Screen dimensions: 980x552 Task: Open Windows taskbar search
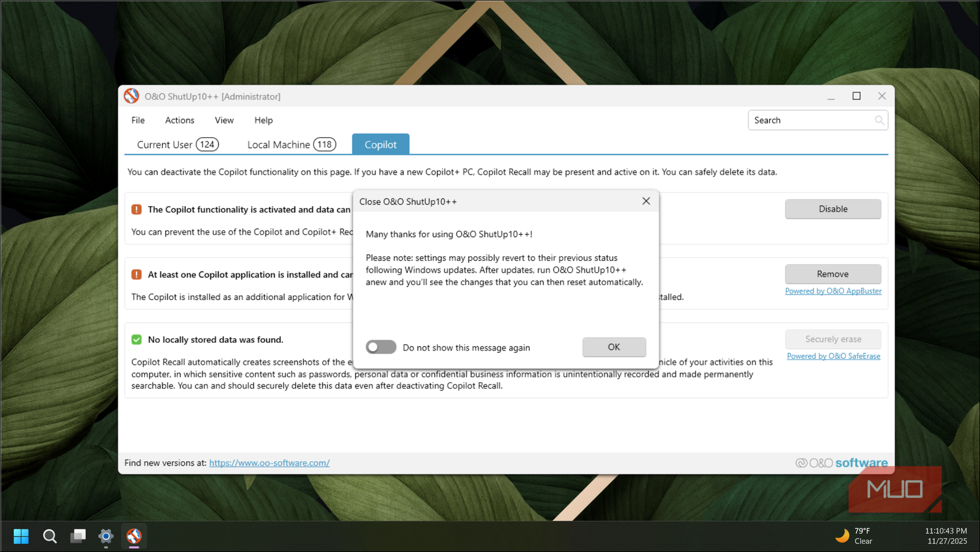50,537
